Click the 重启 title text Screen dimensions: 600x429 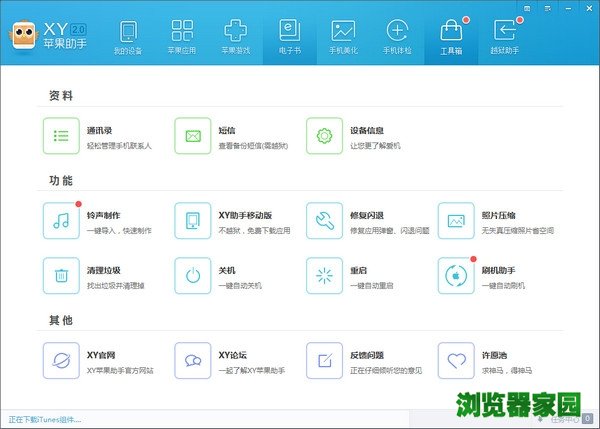click(358, 270)
